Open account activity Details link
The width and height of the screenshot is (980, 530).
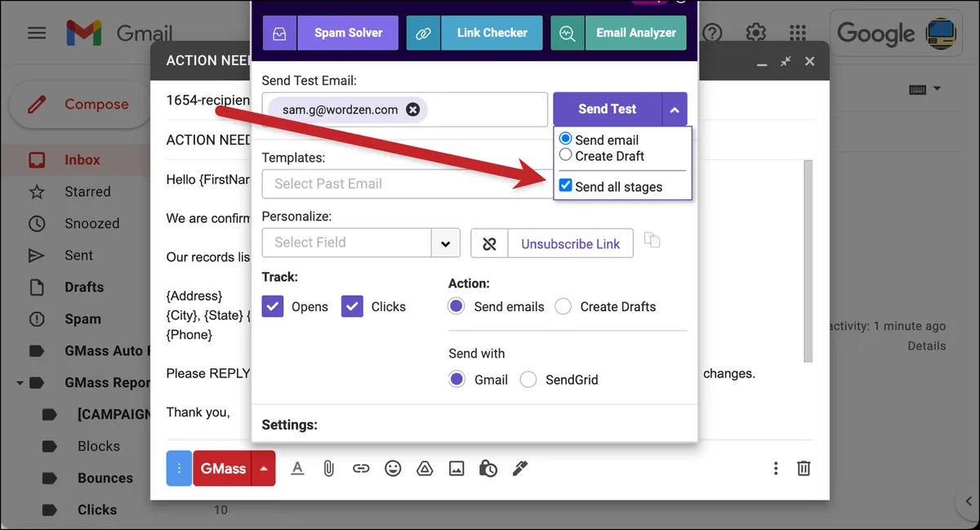tap(926, 346)
